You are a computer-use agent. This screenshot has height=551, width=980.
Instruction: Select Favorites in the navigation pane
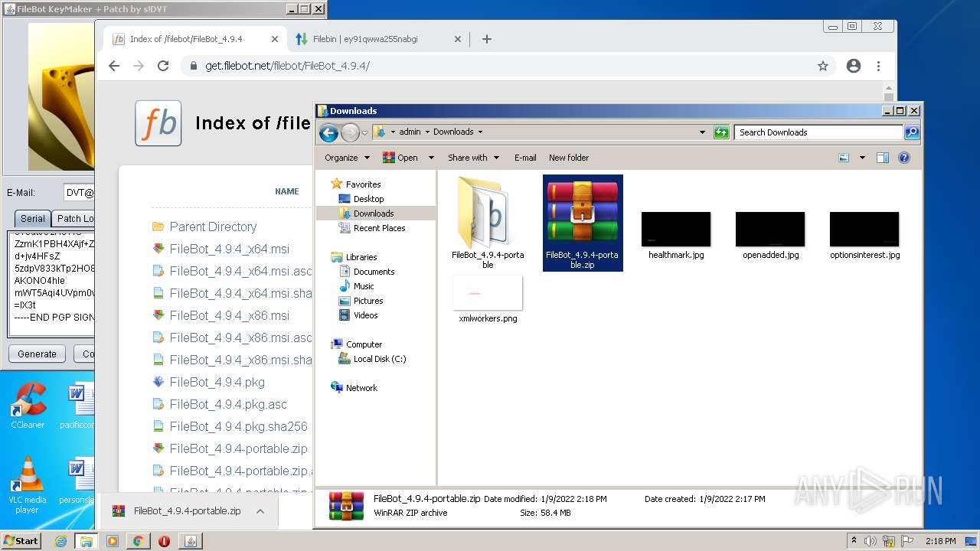tap(363, 184)
